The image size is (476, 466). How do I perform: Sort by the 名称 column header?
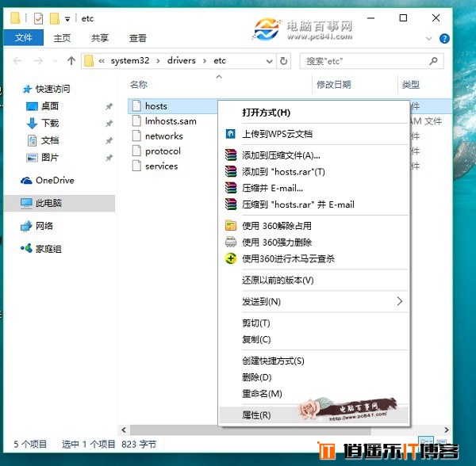point(139,85)
